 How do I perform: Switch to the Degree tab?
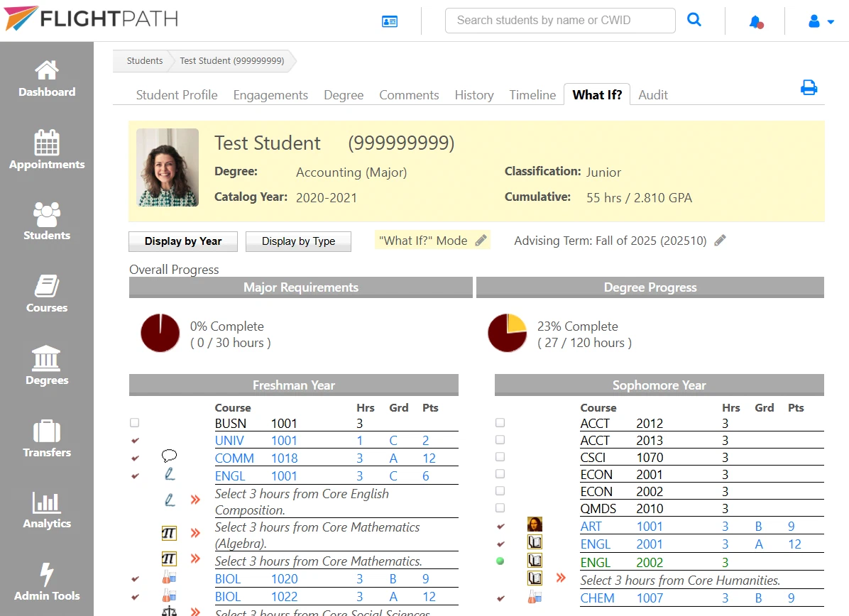344,94
